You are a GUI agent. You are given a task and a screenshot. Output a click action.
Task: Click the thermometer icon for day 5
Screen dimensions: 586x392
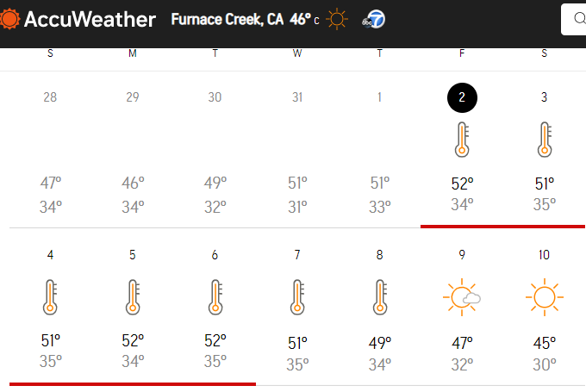coord(133,297)
